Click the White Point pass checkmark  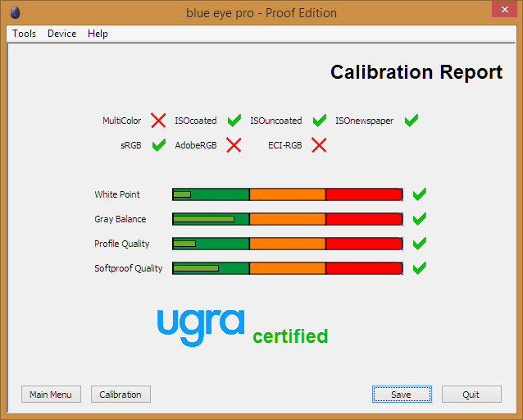click(420, 194)
